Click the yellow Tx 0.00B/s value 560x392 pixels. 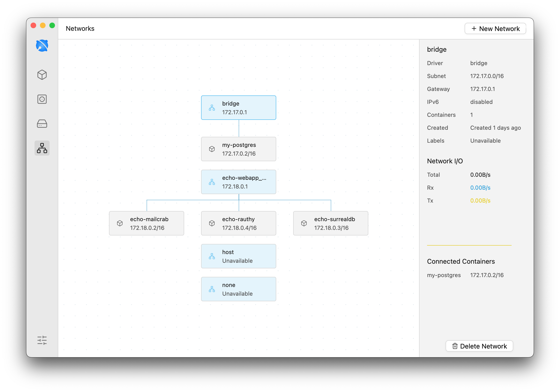480,200
